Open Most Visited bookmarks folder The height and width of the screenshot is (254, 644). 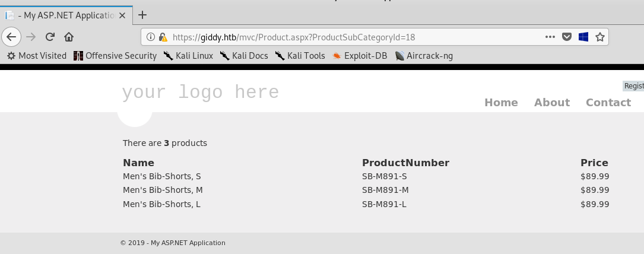click(37, 56)
